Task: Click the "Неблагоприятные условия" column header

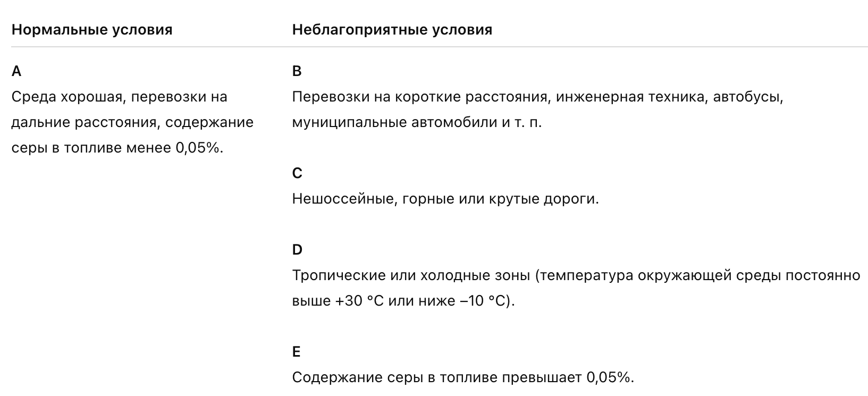Action: (x=392, y=30)
